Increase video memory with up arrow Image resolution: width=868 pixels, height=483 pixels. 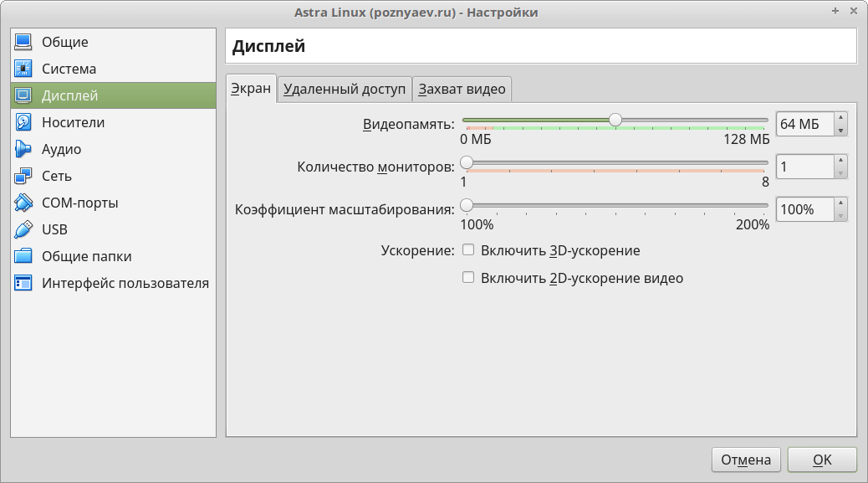pos(840,117)
